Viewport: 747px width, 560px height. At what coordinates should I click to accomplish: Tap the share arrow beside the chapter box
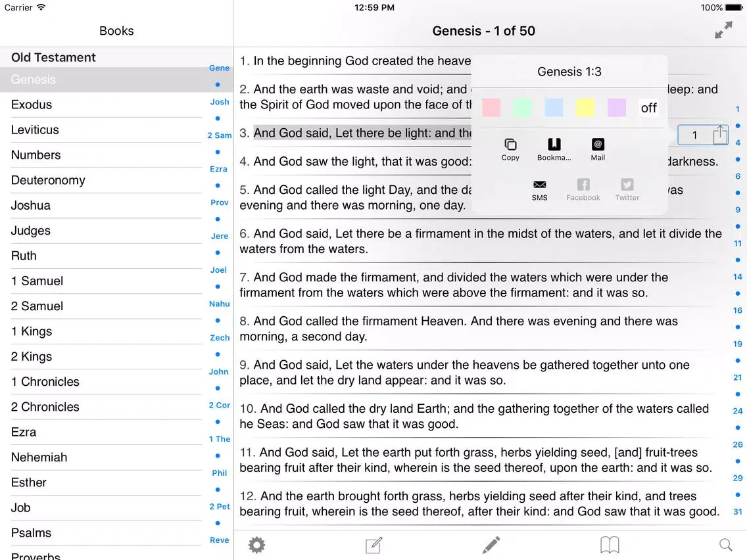720,134
